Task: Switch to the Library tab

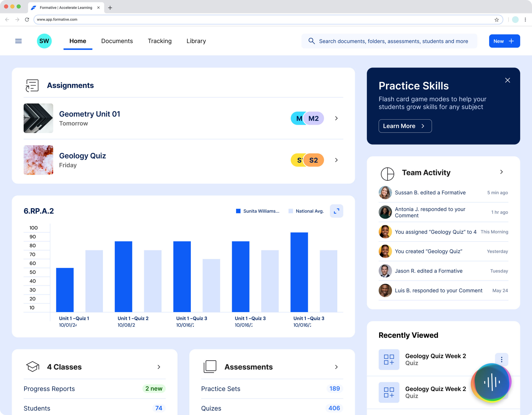Action: point(196,41)
